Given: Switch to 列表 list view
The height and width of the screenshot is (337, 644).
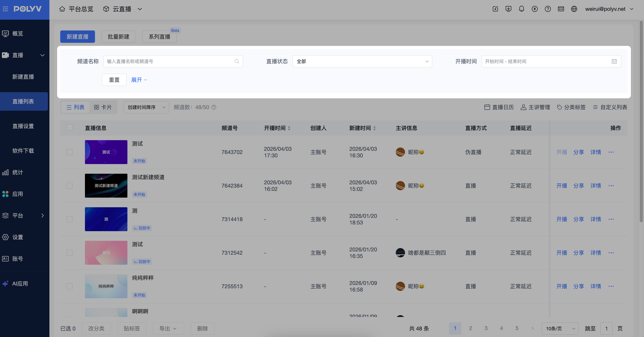Looking at the screenshot, I should (75, 107).
